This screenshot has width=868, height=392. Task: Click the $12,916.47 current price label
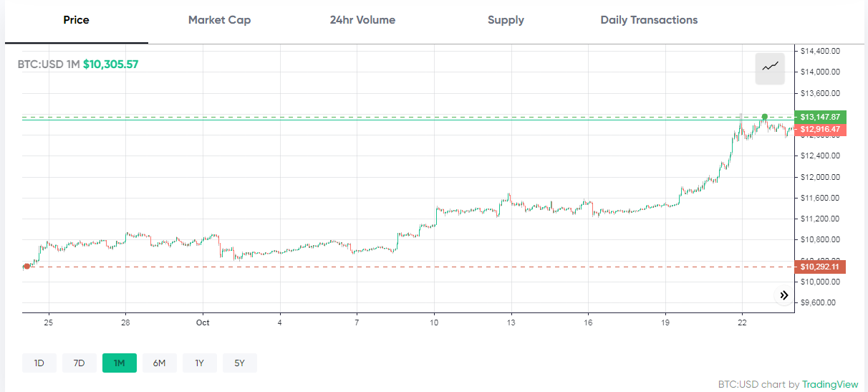coord(821,130)
